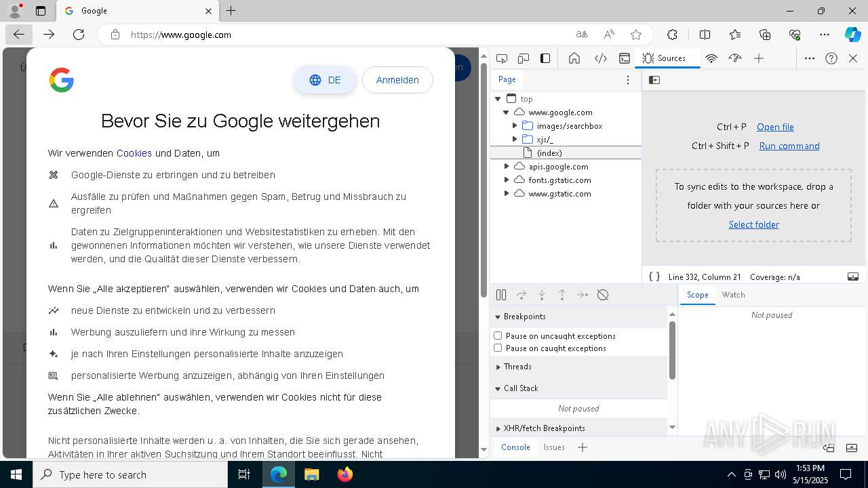Switch to the Watch tab
The width and height of the screenshot is (868, 488).
pyautogui.click(x=733, y=295)
